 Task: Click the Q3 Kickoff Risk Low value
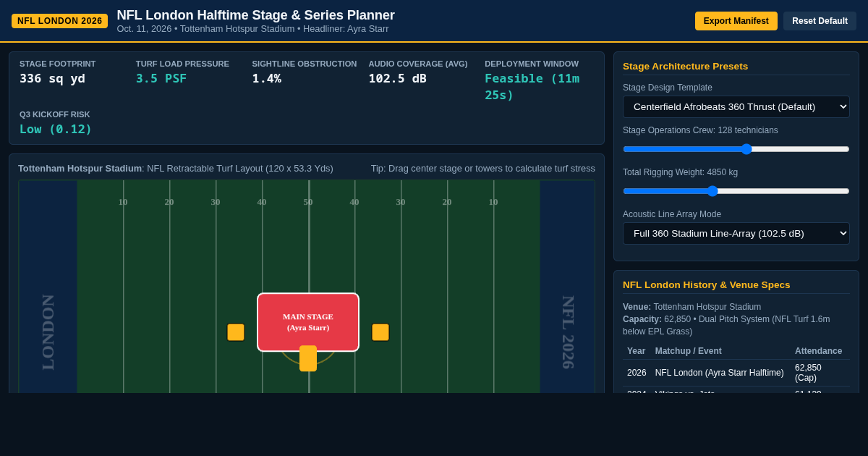(x=56, y=129)
